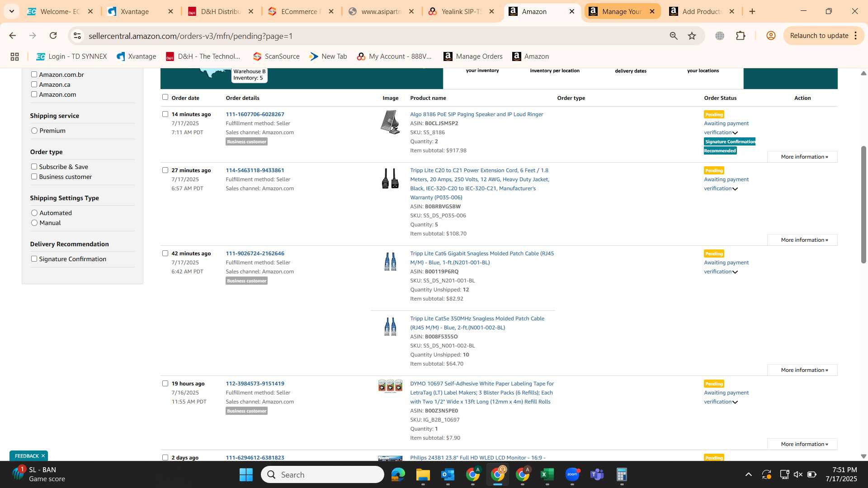Open More information dropdown for power cord order

click(x=802, y=240)
